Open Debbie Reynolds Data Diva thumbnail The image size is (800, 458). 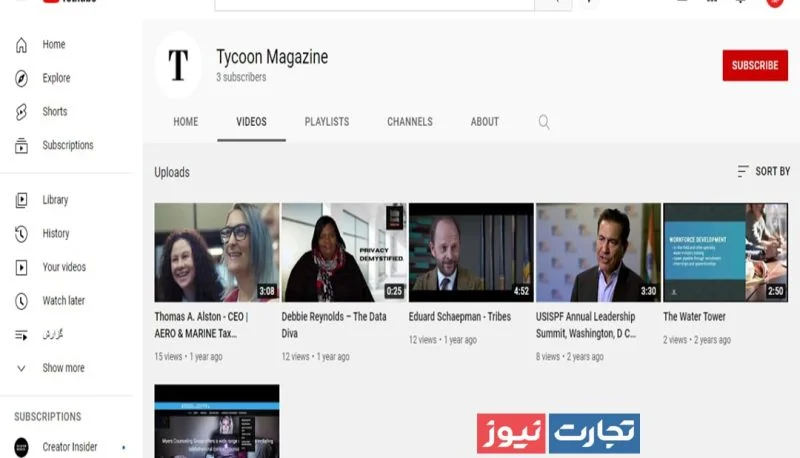(x=344, y=252)
